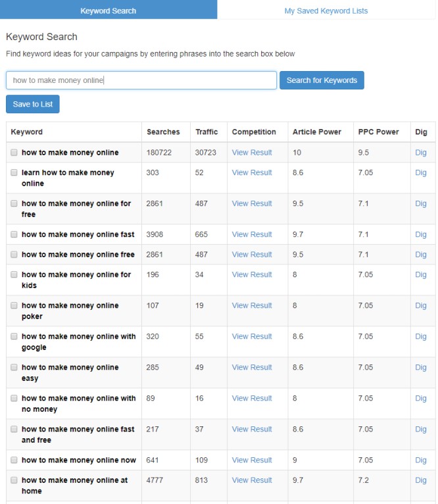Sort by the Searches column header

pos(163,132)
